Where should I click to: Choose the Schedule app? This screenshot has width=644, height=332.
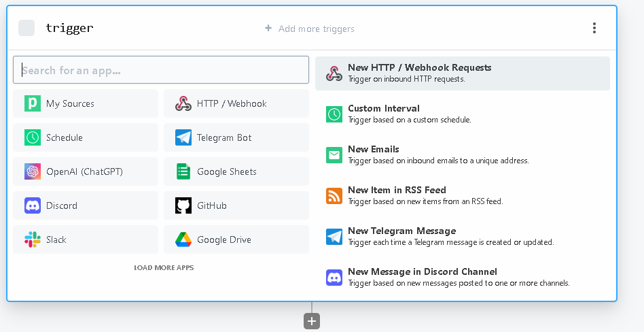86,137
